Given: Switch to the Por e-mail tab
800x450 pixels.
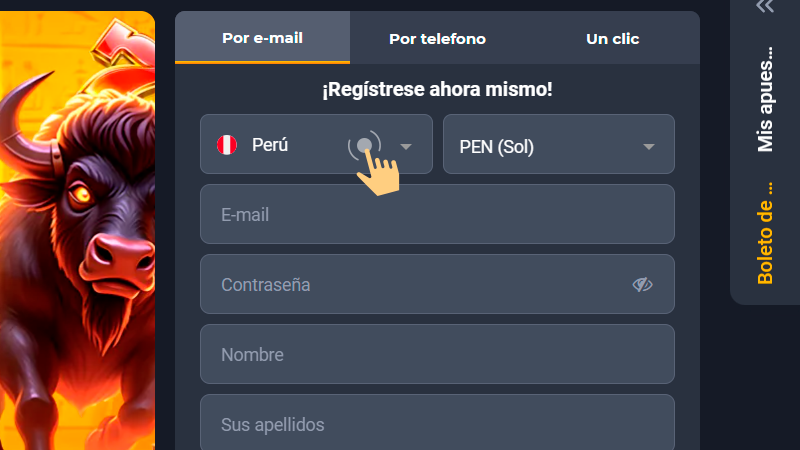Looking at the screenshot, I should click(x=262, y=39).
